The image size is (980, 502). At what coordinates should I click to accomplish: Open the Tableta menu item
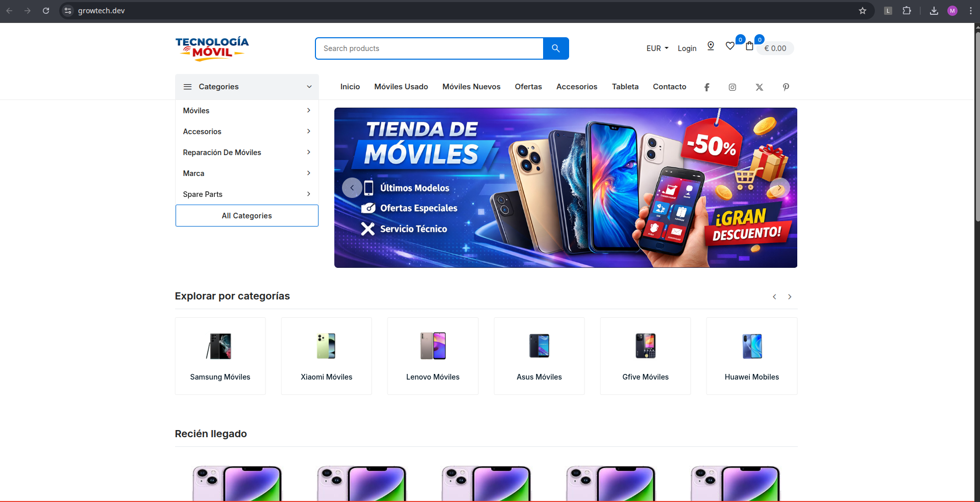click(625, 87)
